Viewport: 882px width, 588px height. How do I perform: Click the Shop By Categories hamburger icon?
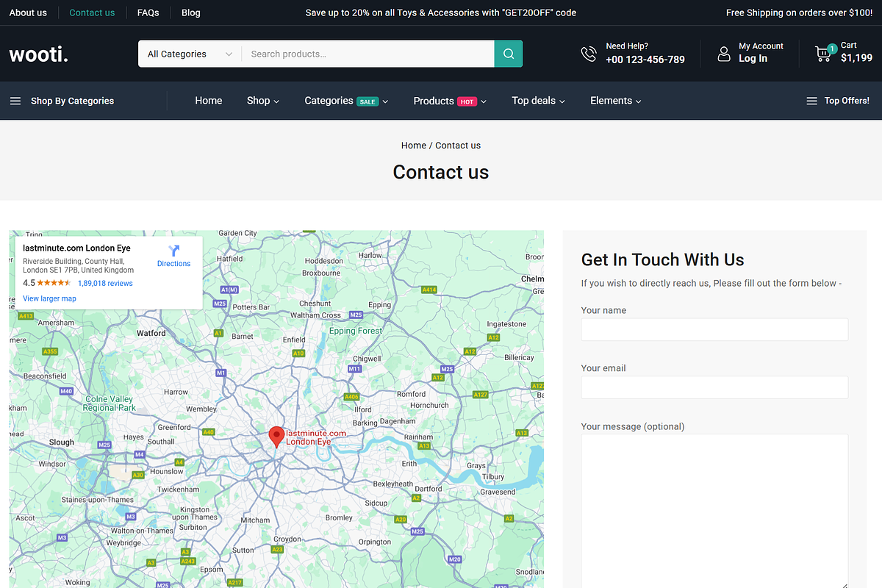click(x=15, y=101)
